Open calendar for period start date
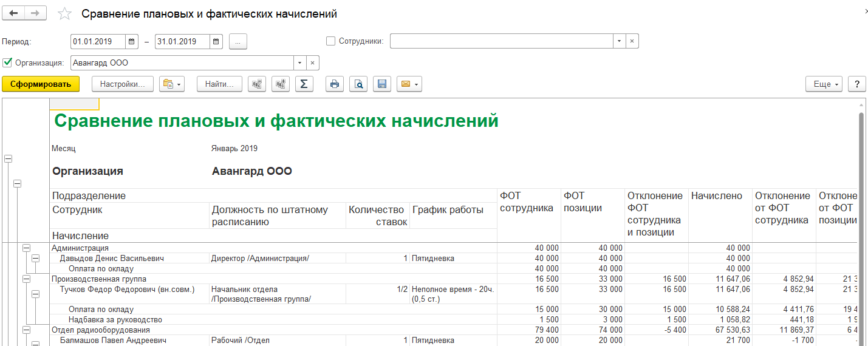 coord(132,42)
